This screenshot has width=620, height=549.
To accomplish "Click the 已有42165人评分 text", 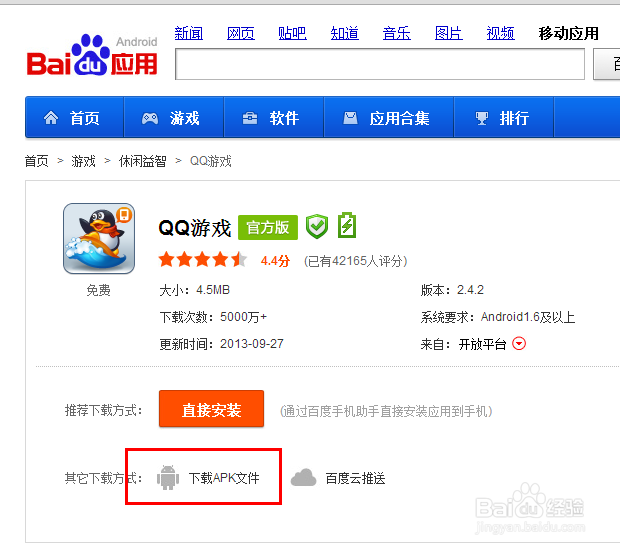I will coord(355,261).
